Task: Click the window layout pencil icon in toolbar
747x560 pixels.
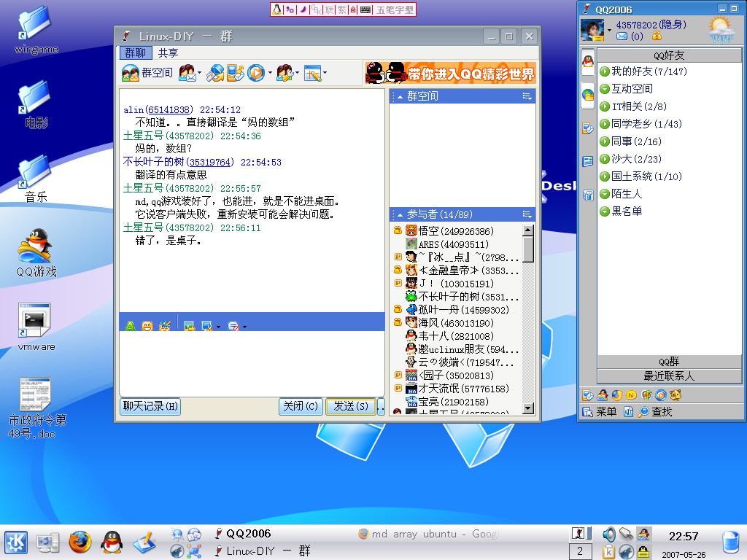Action: (x=312, y=73)
